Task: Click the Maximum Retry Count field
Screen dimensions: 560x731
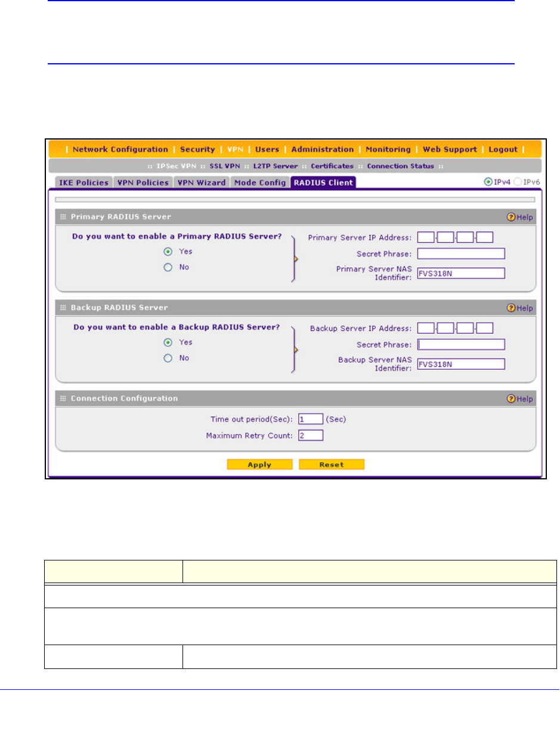Action: pos(311,435)
